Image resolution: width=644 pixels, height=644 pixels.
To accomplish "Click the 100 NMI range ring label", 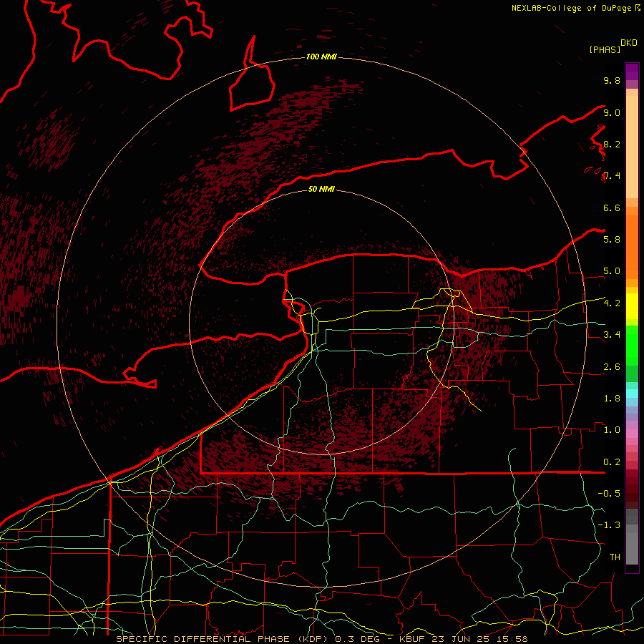I will pos(321,57).
